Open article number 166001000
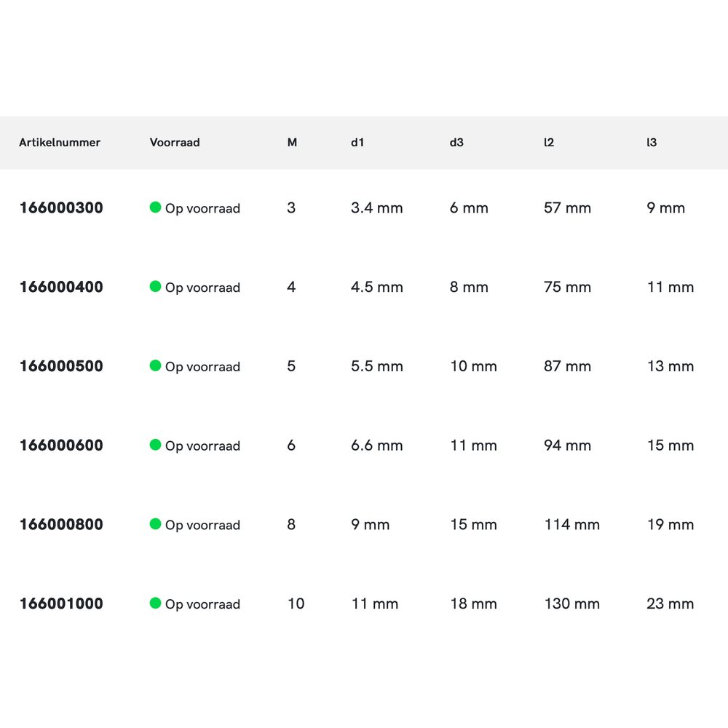Image resolution: width=728 pixels, height=728 pixels. pyautogui.click(x=61, y=604)
